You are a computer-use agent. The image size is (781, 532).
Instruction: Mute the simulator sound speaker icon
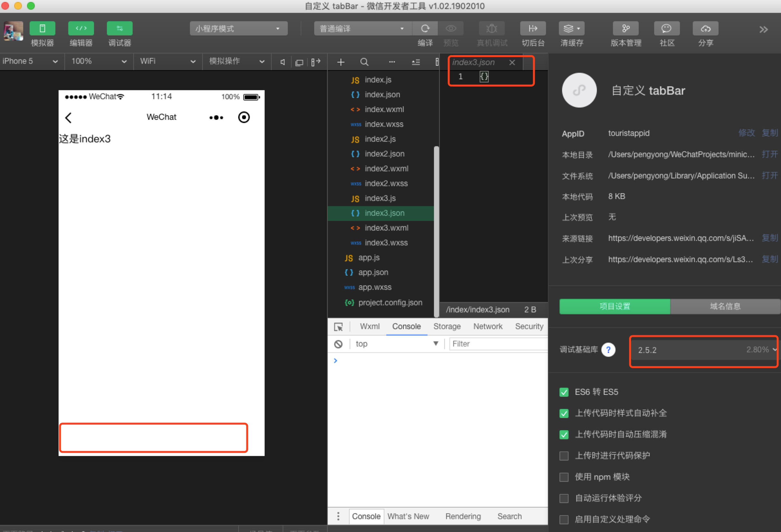283,62
